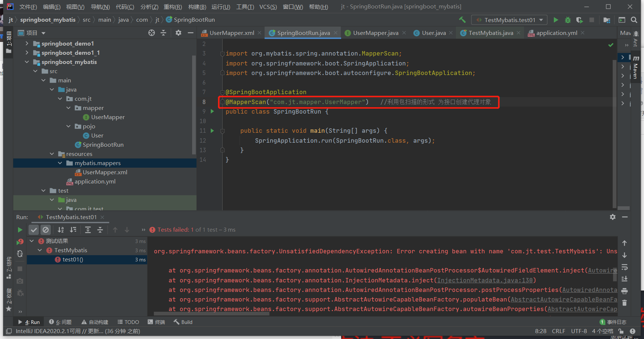
Task: Collapse springboot_mybatis module
Action: coord(27,62)
